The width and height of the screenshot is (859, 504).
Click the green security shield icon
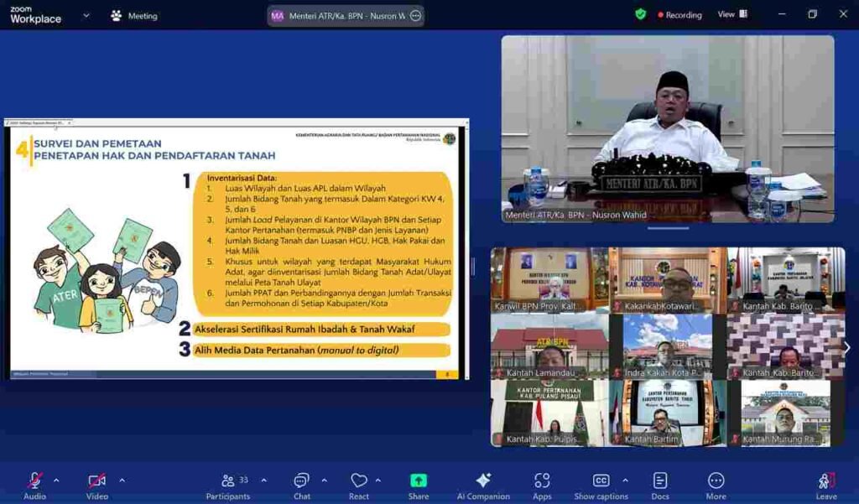(x=641, y=14)
